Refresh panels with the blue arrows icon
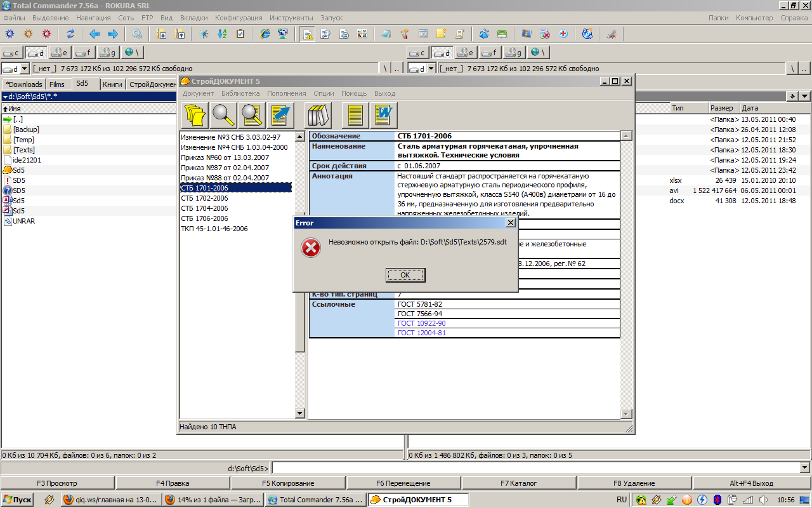812x508 pixels. pyautogui.click(x=70, y=34)
